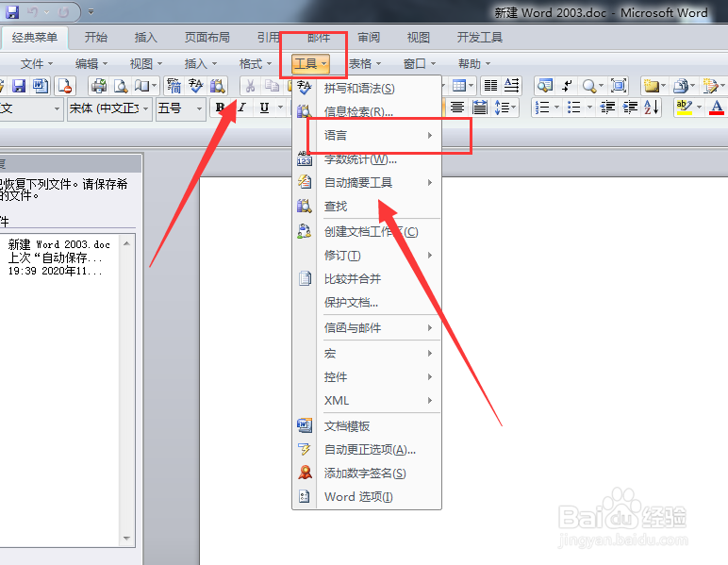Click the distributed alignment icon
Image resolution: width=728 pixels, height=565 pixels.
[x=480, y=108]
